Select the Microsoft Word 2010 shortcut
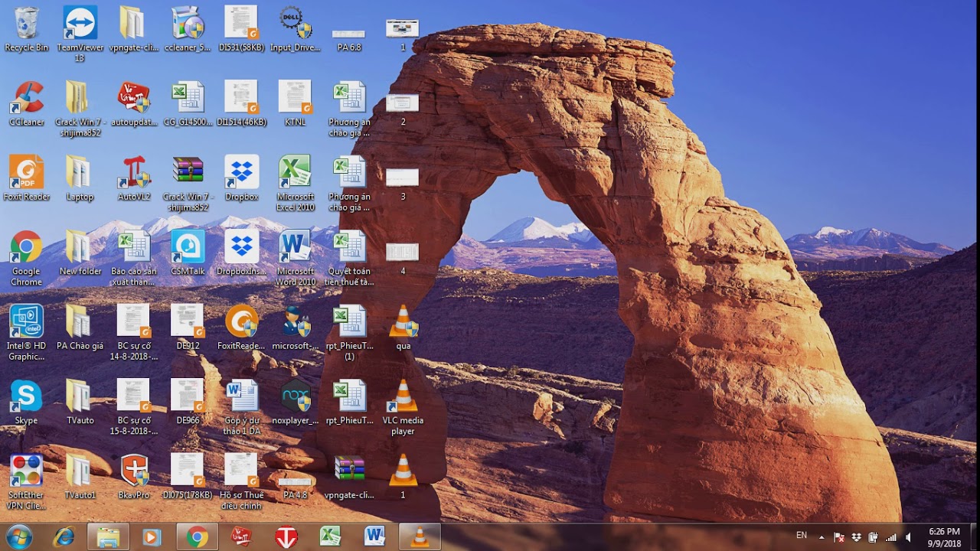The width and height of the screenshot is (980, 551). point(295,259)
